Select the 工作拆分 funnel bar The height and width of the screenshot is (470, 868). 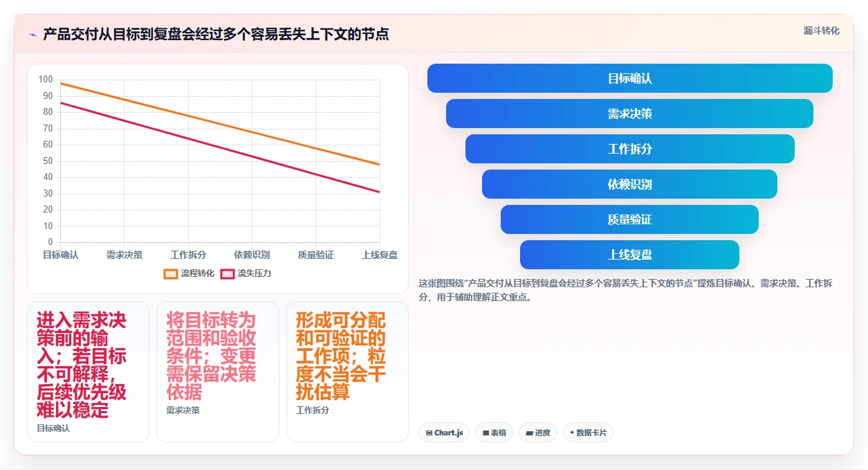click(629, 149)
